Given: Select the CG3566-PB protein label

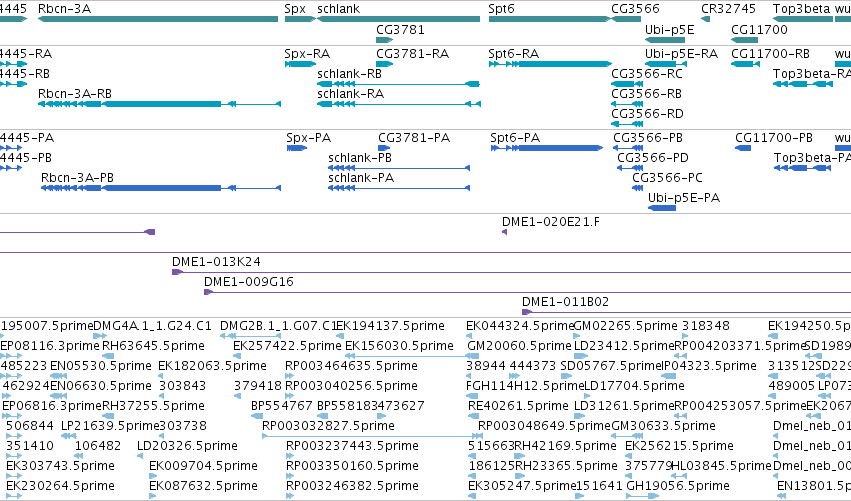Looking at the screenshot, I should point(648,138).
